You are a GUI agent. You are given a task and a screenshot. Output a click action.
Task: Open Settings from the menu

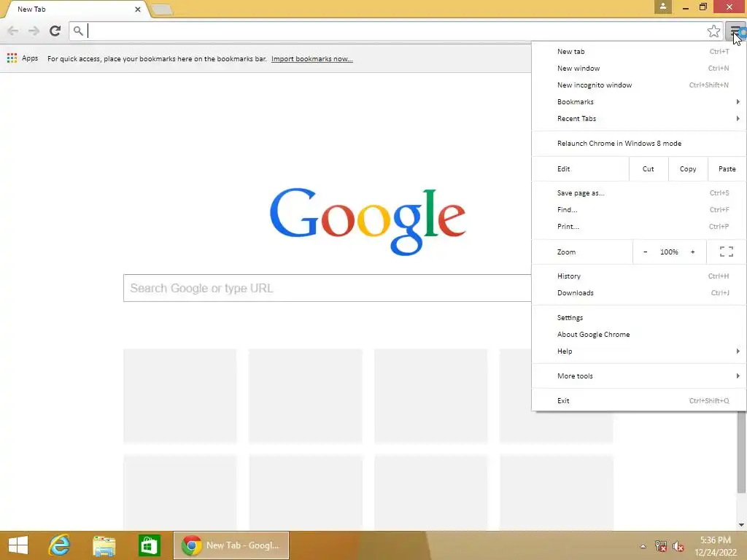coord(639,318)
